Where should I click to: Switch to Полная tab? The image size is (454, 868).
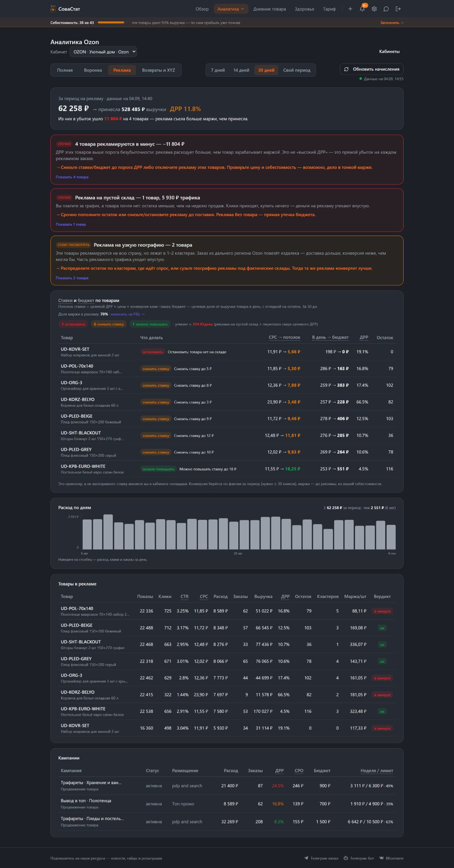coord(65,70)
